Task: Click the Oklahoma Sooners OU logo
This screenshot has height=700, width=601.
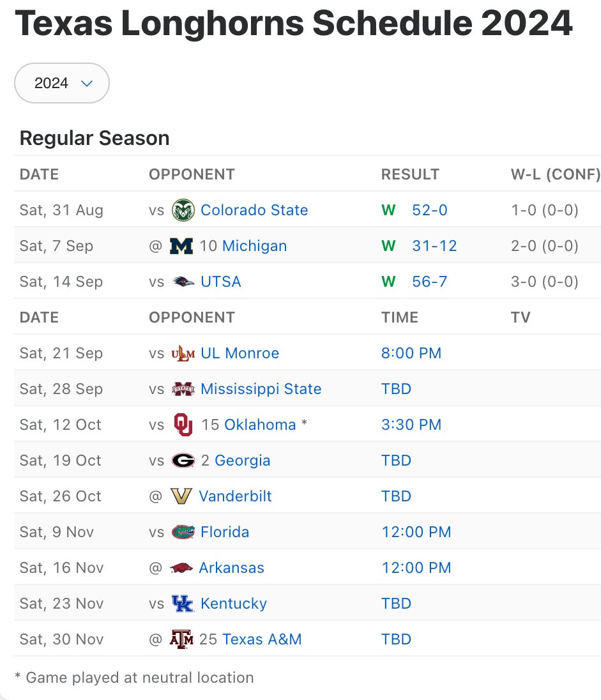Action: point(183,425)
